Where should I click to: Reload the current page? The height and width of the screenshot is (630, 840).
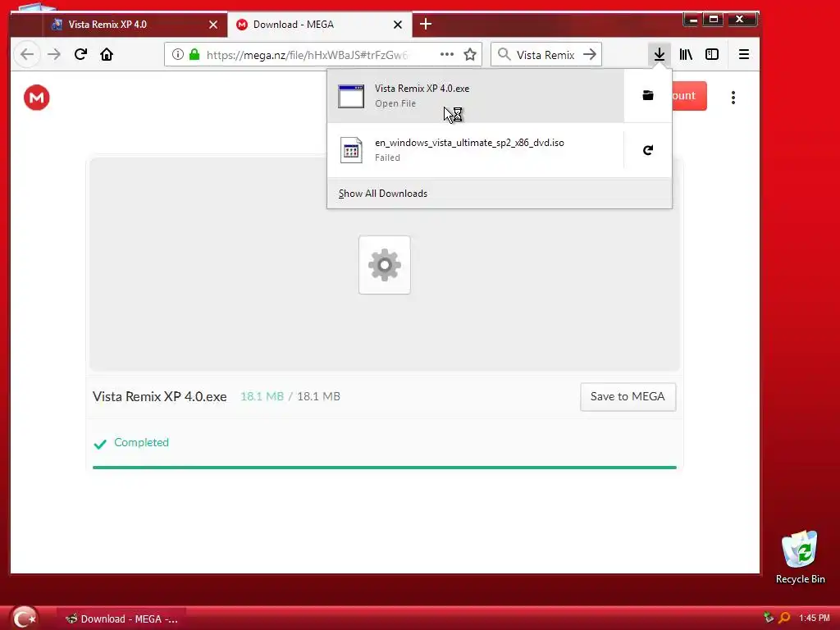(80, 55)
